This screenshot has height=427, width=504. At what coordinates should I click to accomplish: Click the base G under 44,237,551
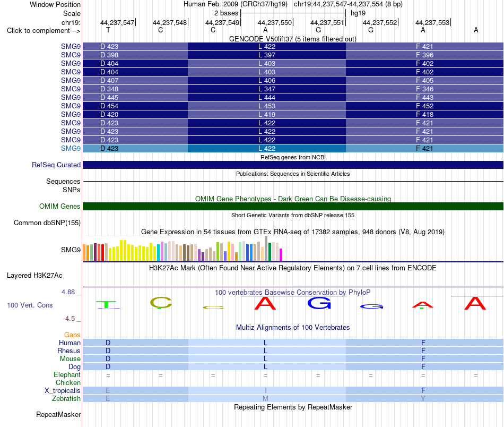pyautogui.click(x=318, y=30)
